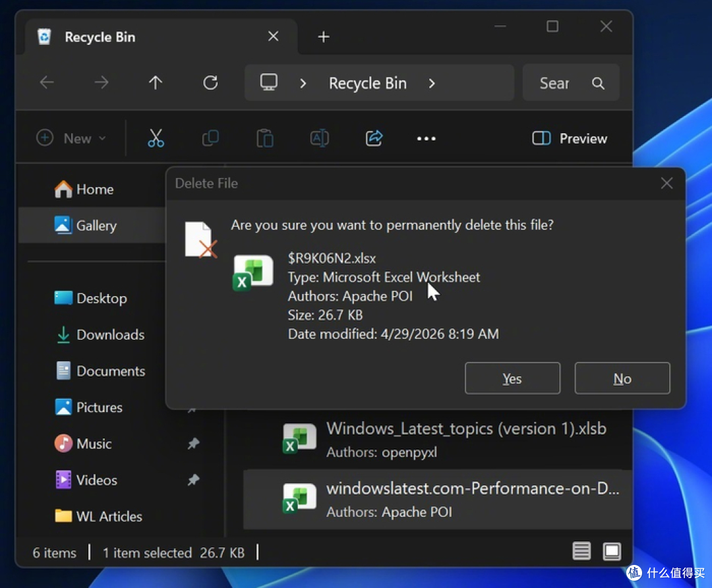
Task: Go up one level with up arrow
Action: pyautogui.click(x=156, y=82)
